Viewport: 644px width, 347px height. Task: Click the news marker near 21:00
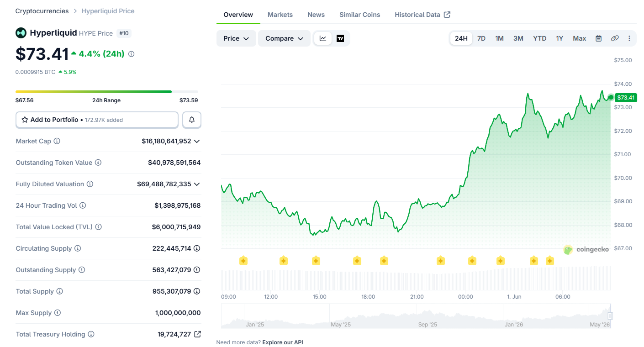click(x=440, y=261)
